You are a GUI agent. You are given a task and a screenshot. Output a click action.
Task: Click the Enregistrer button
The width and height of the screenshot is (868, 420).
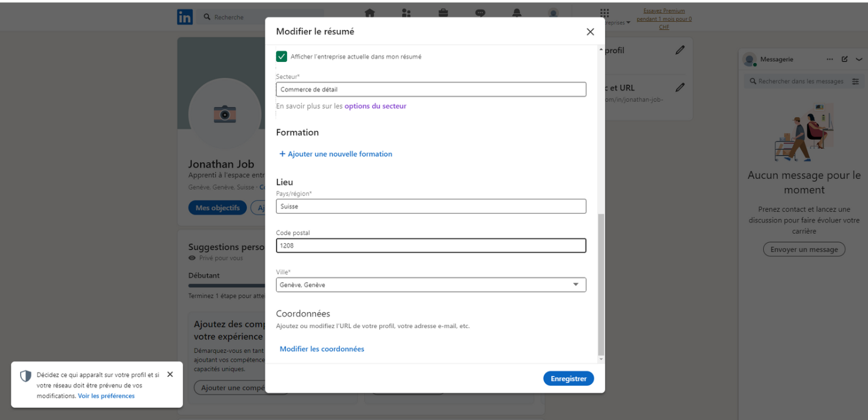pos(568,379)
